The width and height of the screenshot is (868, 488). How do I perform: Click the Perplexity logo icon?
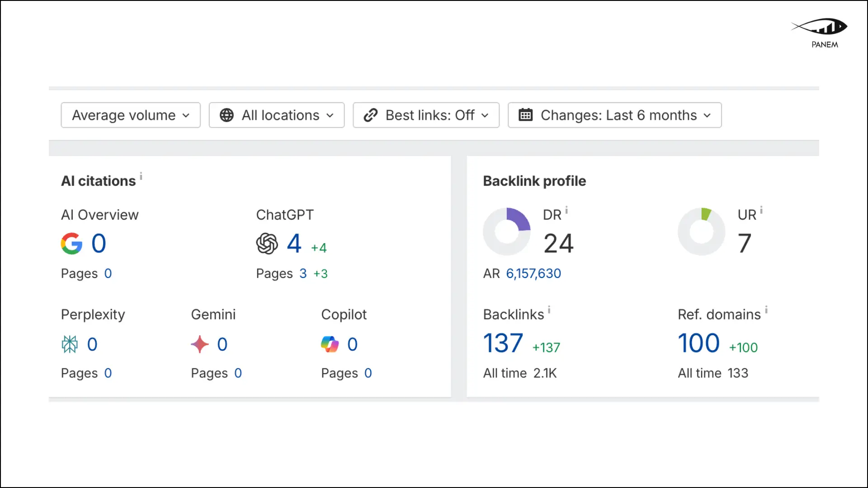(x=70, y=344)
